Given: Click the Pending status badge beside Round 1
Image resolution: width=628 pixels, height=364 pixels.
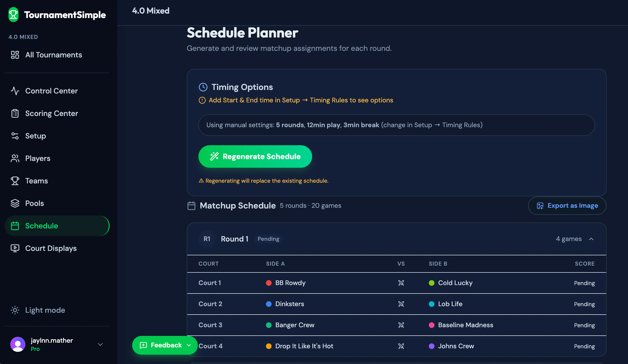Looking at the screenshot, I should [x=268, y=239].
